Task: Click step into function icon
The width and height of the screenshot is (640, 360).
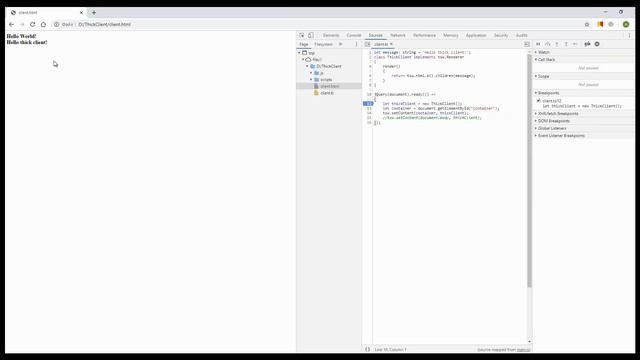Action: point(557,44)
